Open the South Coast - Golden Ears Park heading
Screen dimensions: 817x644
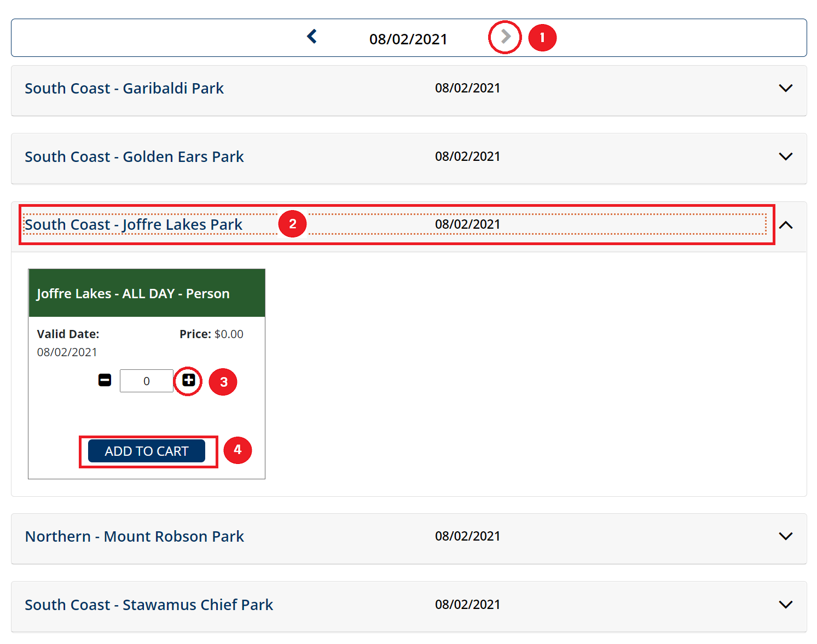pyautogui.click(x=134, y=157)
